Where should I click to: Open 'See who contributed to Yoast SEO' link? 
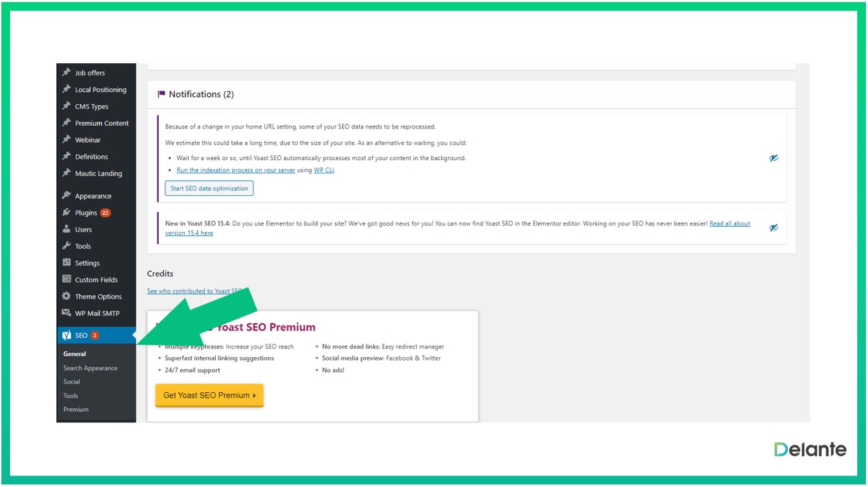click(192, 291)
